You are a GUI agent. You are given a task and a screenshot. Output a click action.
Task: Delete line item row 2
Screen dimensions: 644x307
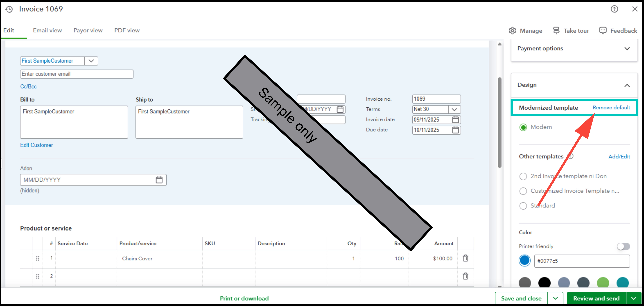tap(465, 276)
